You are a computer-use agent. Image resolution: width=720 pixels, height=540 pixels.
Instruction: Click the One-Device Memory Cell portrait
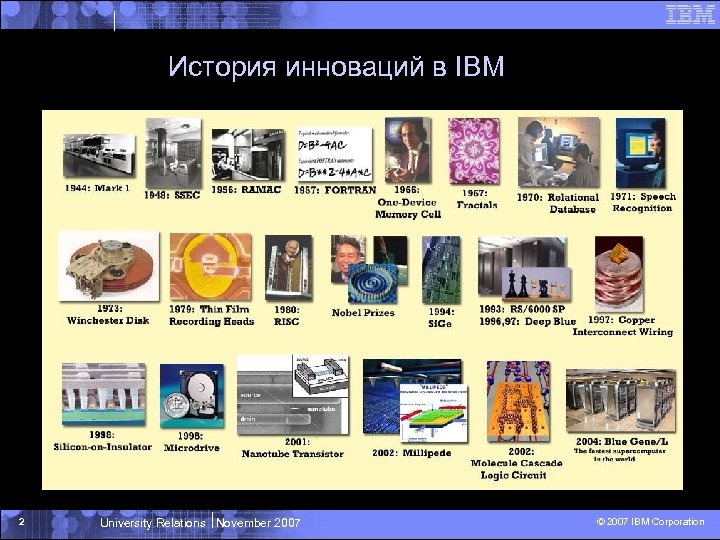408,150
